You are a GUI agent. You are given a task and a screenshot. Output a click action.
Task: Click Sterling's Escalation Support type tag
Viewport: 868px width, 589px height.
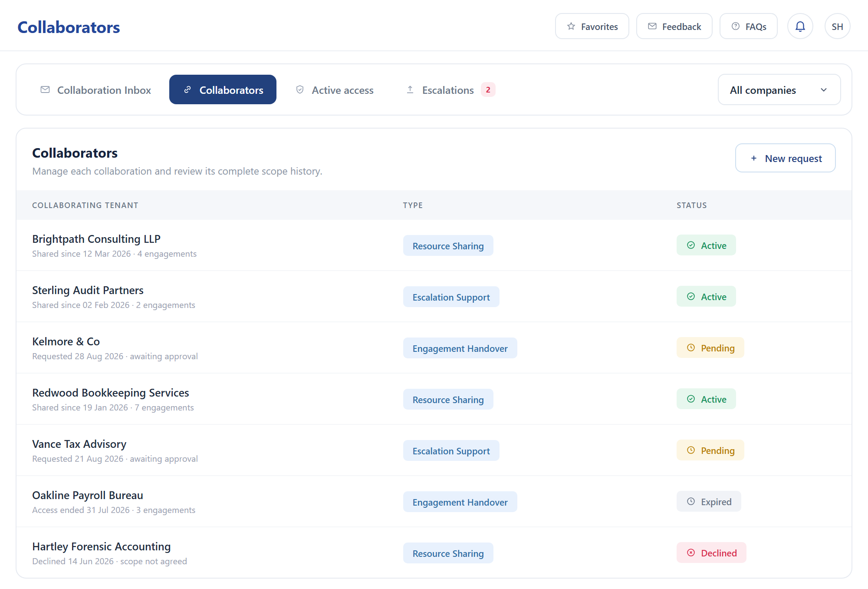point(451,297)
